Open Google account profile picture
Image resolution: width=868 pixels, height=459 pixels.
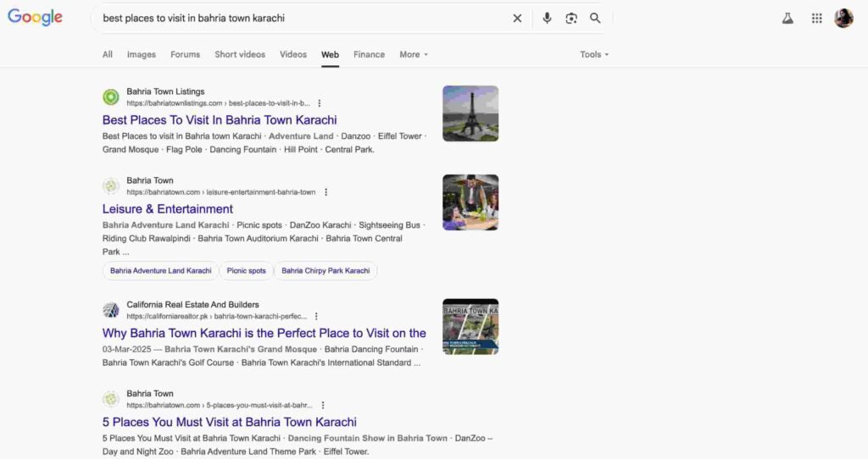(x=843, y=19)
